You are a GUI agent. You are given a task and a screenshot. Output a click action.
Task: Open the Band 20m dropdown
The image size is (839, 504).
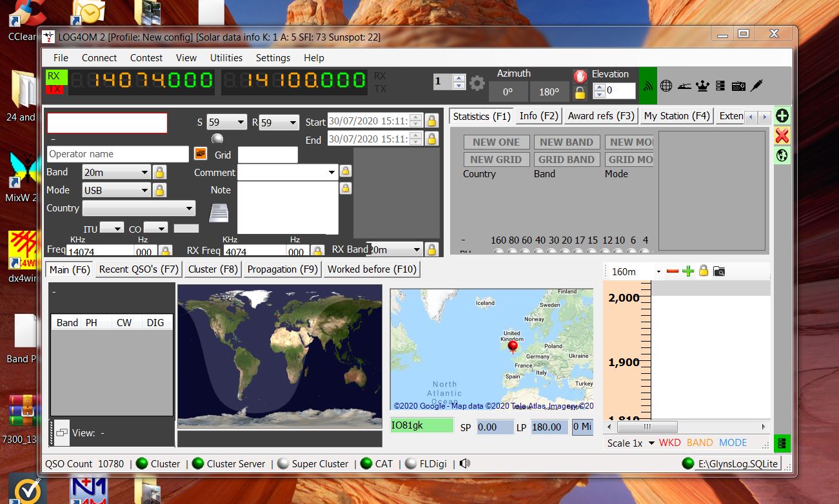[144, 172]
